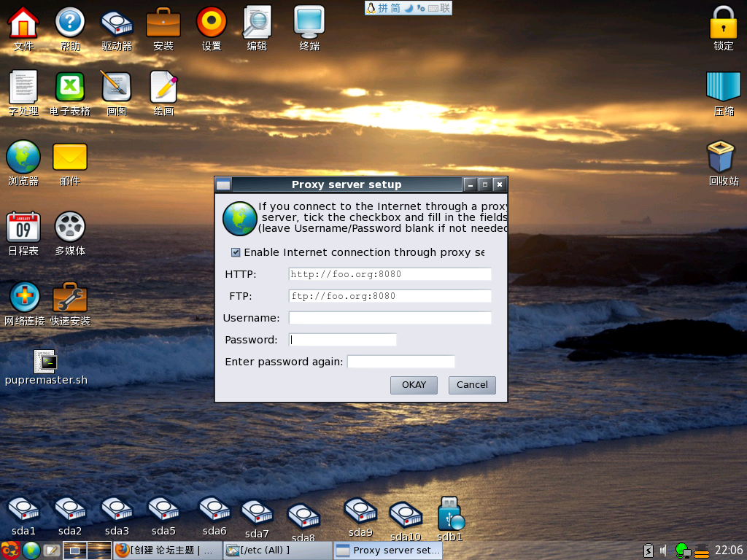Focus the Username input field

[x=390, y=318]
